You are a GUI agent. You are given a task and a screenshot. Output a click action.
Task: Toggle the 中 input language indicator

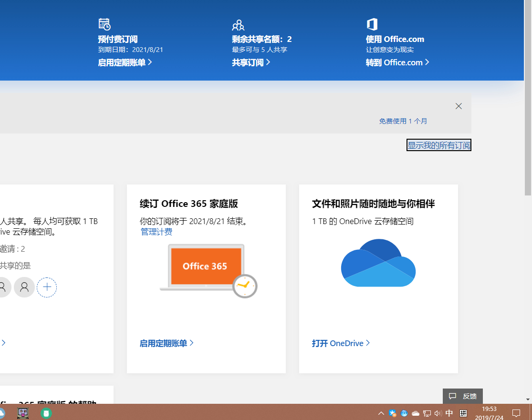pos(449,413)
